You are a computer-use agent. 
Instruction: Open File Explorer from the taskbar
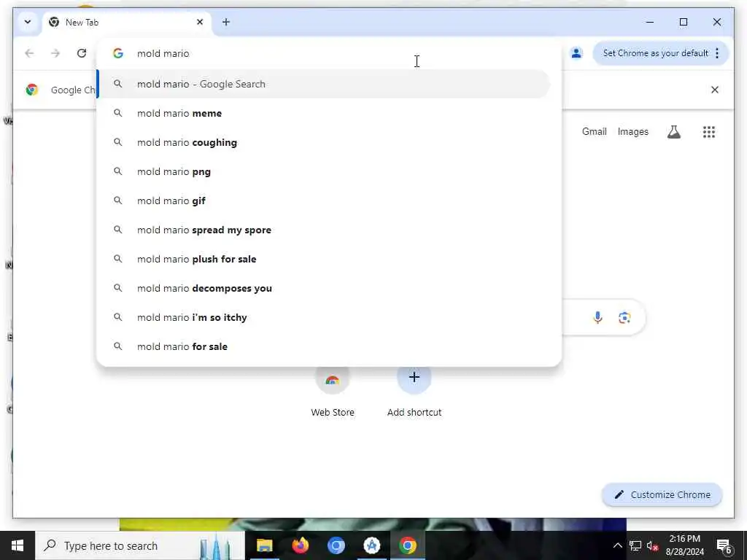pyautogui.click(x=264, y=545)
